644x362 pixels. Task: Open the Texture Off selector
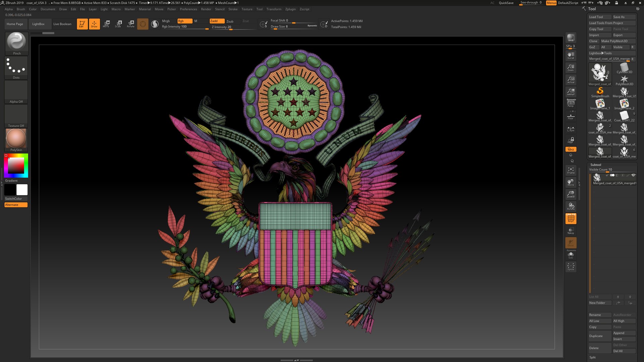[16, 116]
